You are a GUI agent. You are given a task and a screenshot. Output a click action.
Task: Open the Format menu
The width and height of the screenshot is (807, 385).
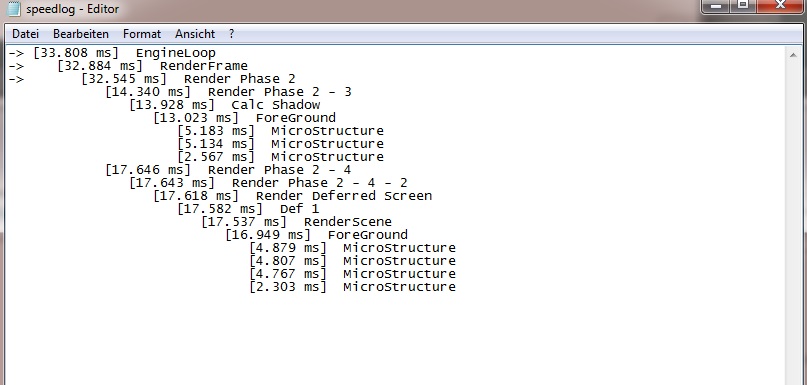tap(142, 34)
